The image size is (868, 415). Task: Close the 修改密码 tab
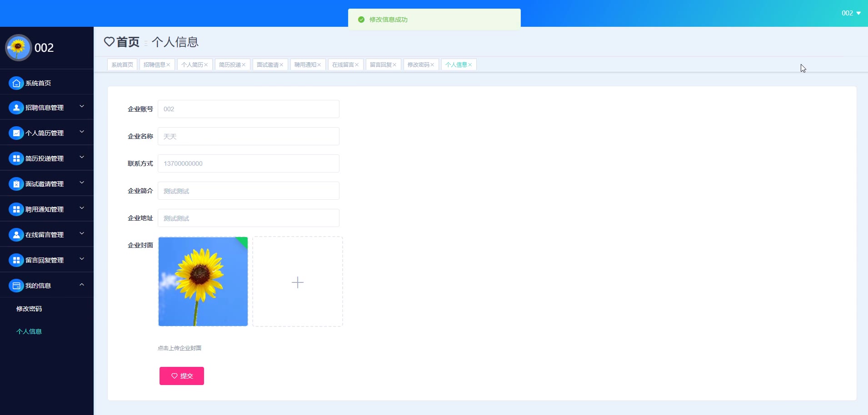[432, 65]
